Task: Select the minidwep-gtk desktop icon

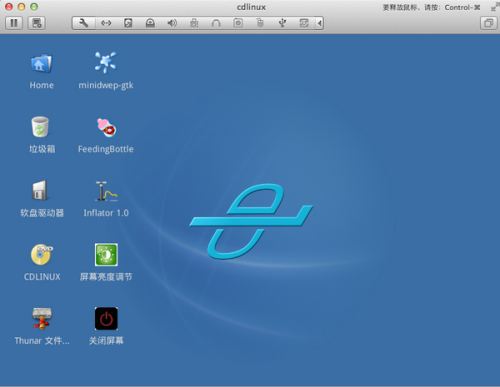Action: point(106,62)
